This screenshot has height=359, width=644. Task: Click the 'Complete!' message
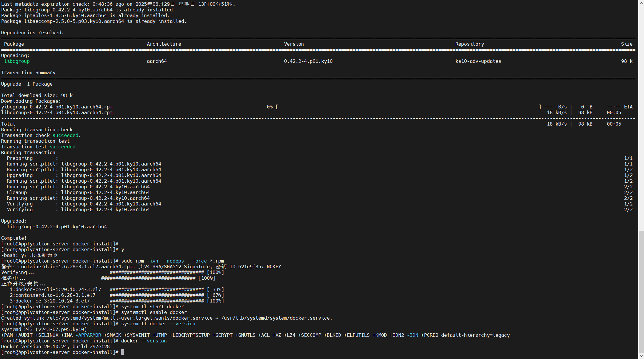click(14, 238)
